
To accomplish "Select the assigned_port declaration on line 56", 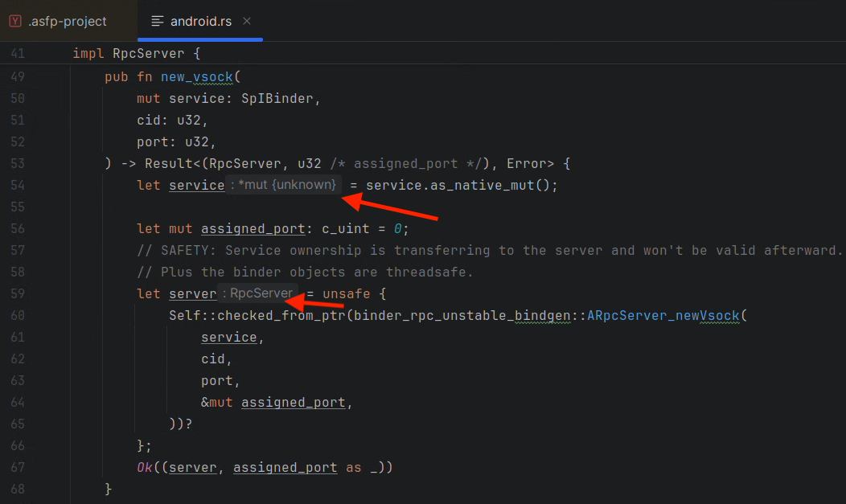I will pyautogui.click(x=253, y=228).
